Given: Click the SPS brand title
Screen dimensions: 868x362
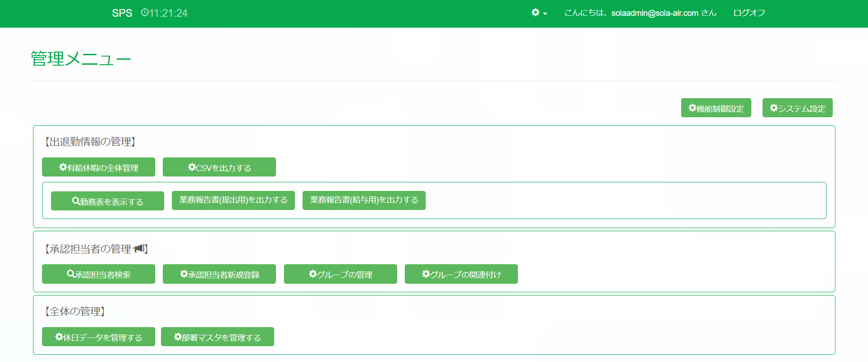Looking at the screenshot, I should [x=122, y=13].
